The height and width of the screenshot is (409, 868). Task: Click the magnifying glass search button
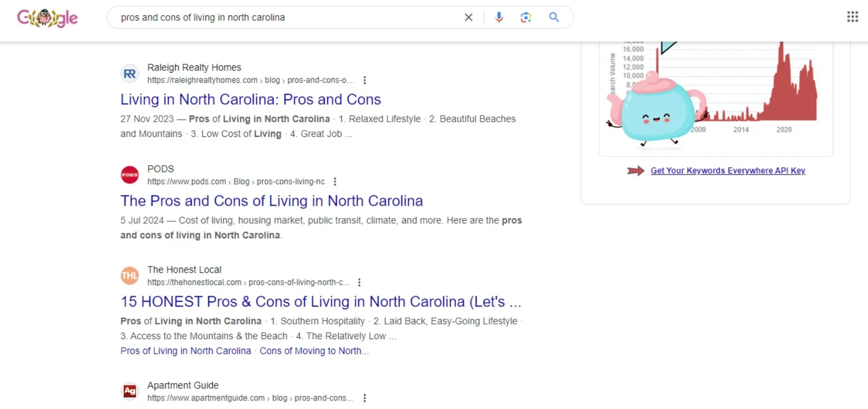coord(554,17)
